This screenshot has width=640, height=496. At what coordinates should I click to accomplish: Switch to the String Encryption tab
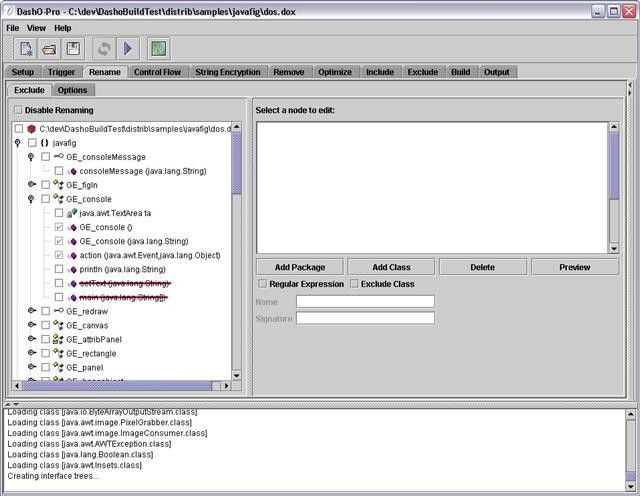pyautogui.click(x=228, y=72)
